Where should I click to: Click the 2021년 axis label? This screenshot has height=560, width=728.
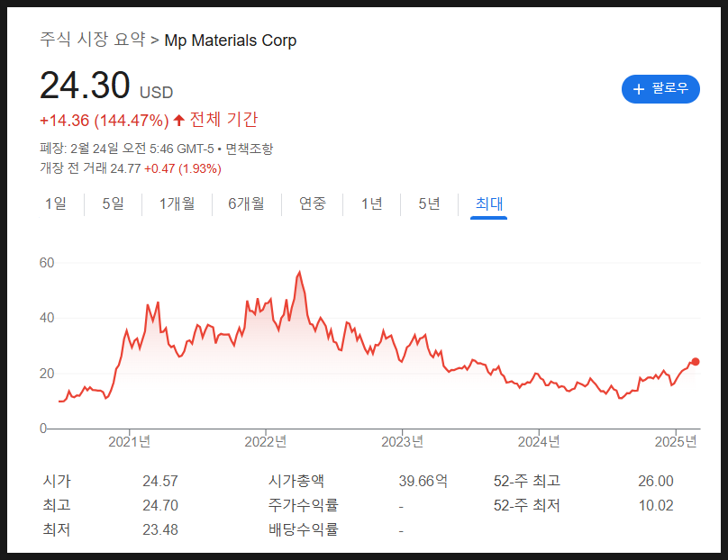coord(129,441)
